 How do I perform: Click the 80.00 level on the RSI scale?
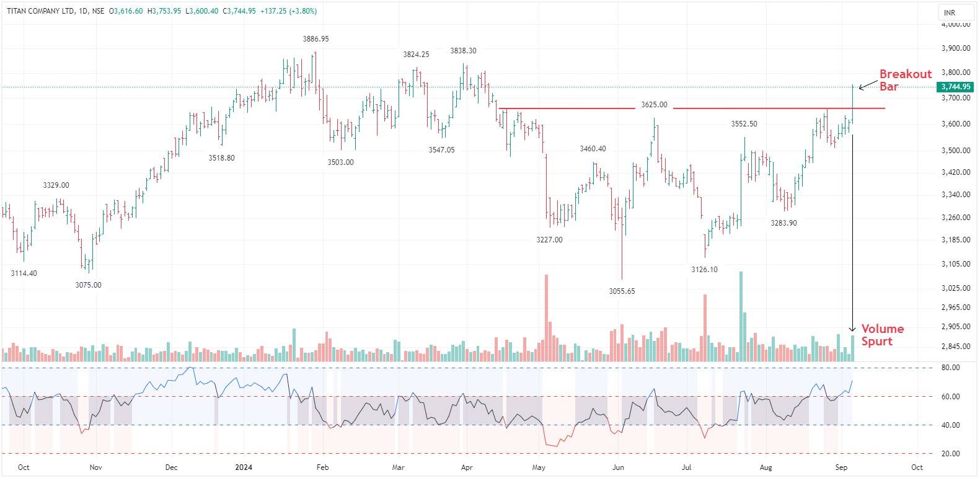click(951, 368)
